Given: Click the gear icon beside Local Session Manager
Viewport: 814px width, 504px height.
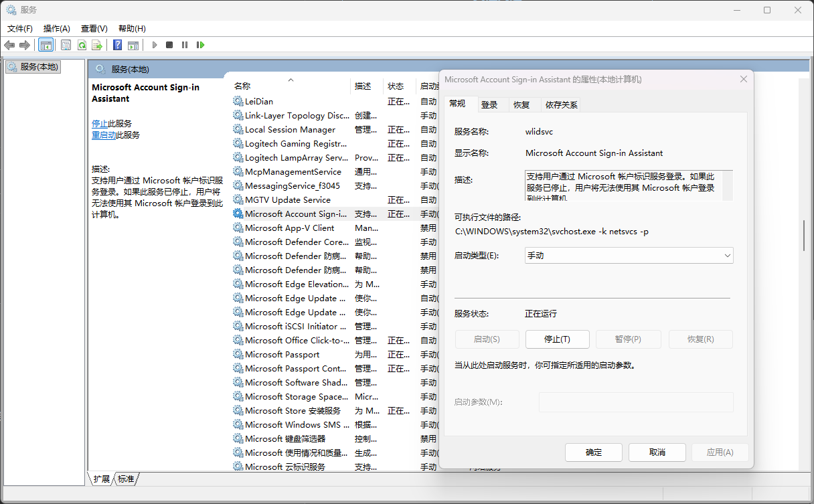Looking at the screenshot, I should click(x=238, y=129).
